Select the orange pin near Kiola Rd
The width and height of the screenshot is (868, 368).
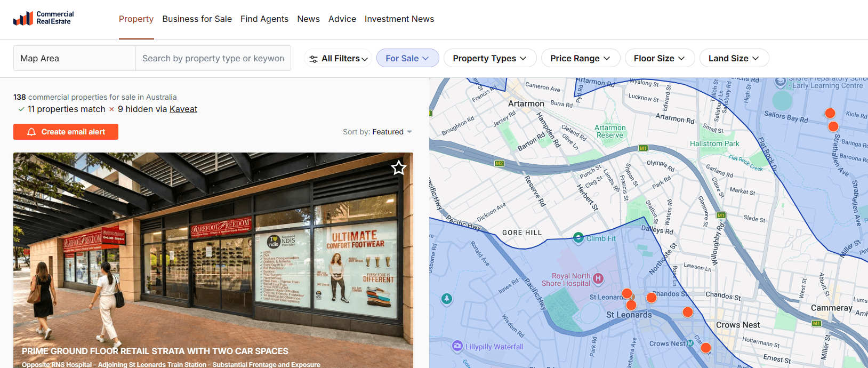(830, 113)
